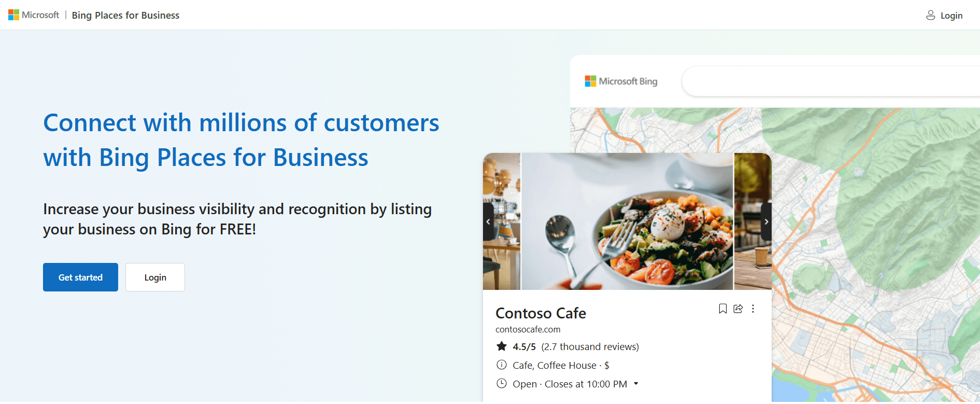Click Login in the top right corner
This screenshot has height=404, width=980.
951,15
